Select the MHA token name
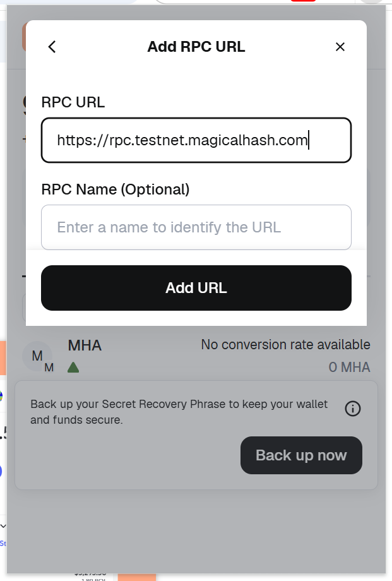The image size is (392, 581). (x=85, y=345)
